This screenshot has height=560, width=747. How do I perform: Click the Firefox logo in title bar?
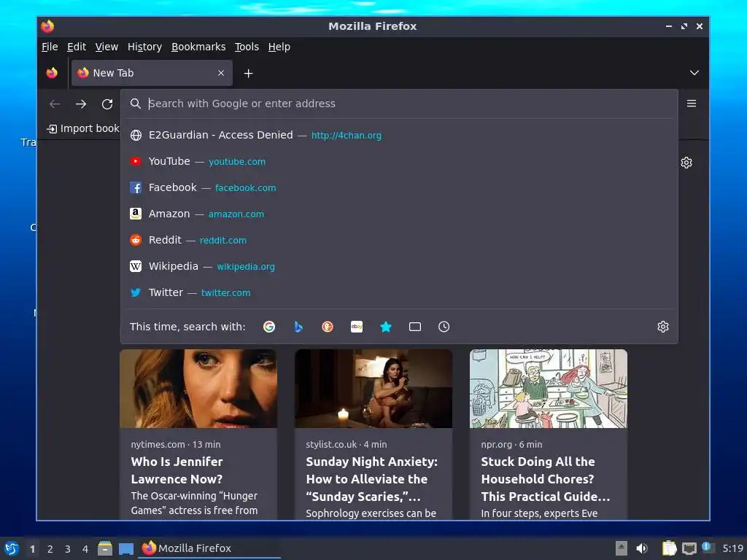(x=47, y=26)
